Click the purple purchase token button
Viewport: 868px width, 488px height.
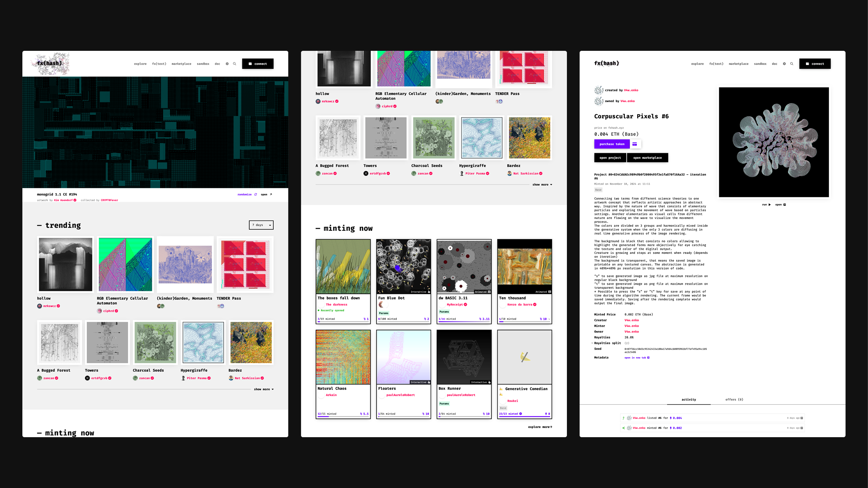click(x=612, y=144)
